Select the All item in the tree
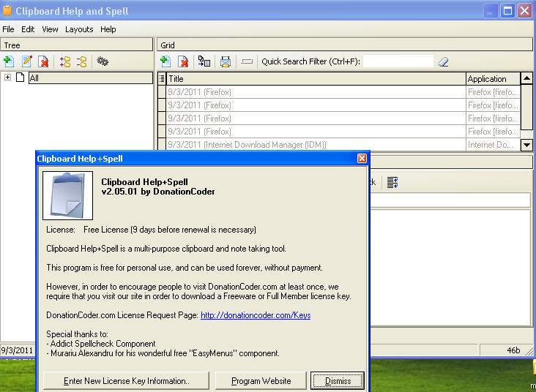The width and height of the screenshot is (536, 392). [x=91, y=78]
